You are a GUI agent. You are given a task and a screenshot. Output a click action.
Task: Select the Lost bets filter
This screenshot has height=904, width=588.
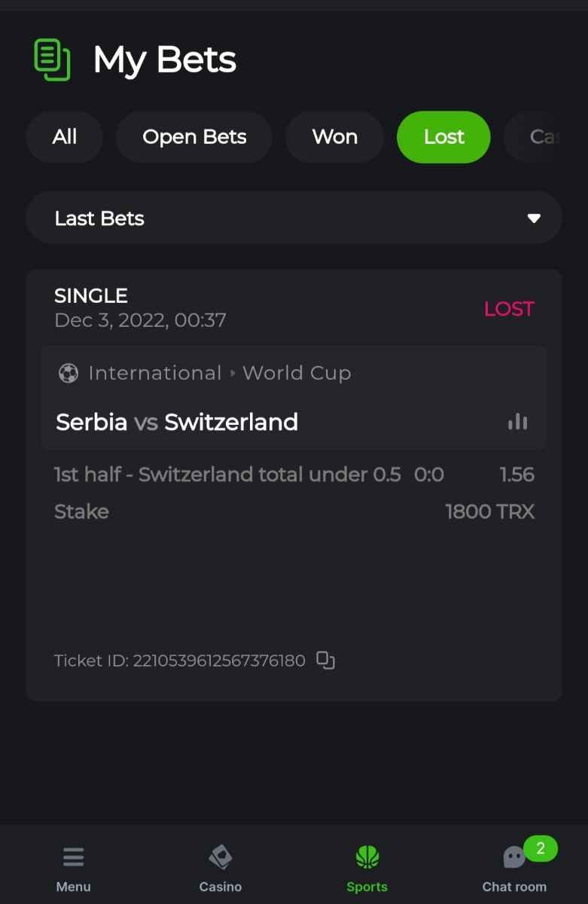click(444, 137)
